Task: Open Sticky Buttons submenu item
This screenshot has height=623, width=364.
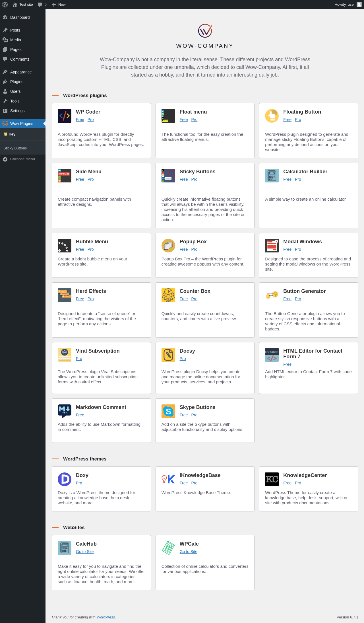Action: tap(15, 148)
